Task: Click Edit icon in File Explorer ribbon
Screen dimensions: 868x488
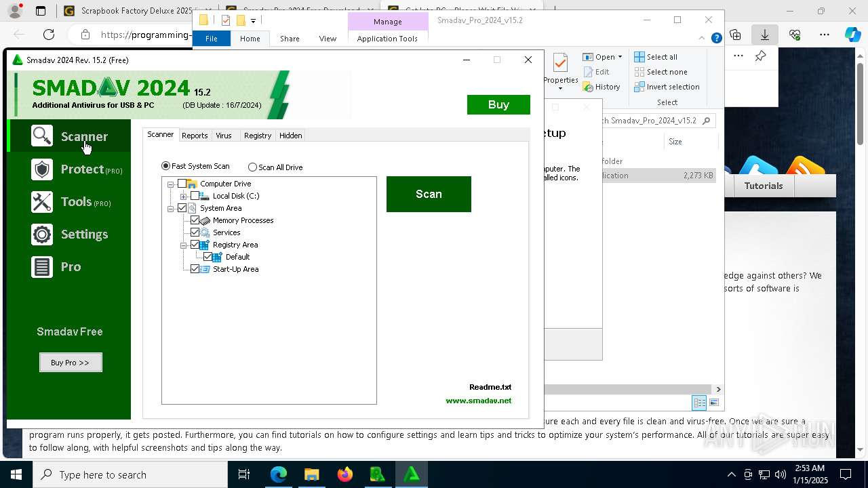Action: coord(588,72)
